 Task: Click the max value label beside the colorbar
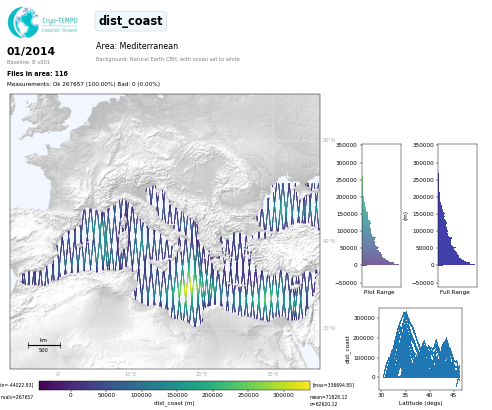(x=333, y=385)
